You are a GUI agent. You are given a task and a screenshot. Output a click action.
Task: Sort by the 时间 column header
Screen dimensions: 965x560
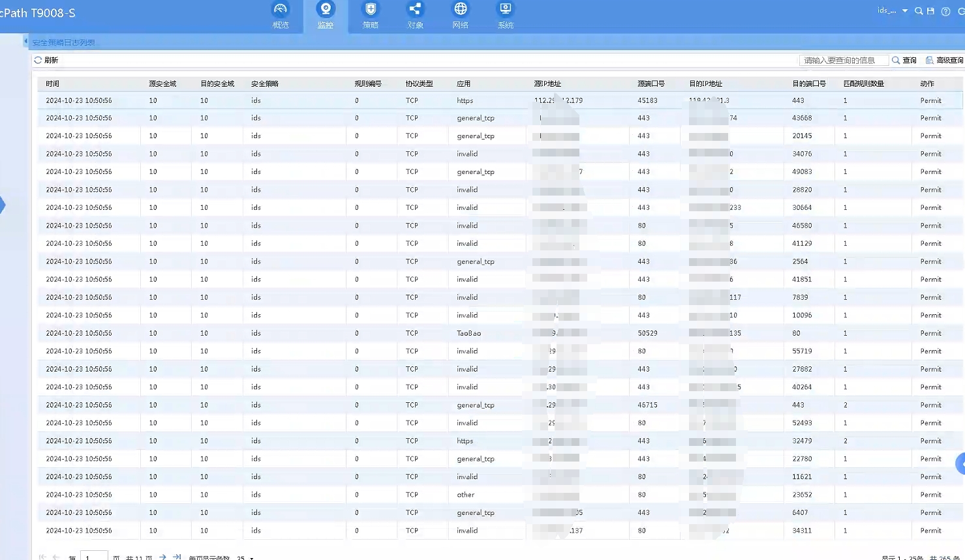53,83
